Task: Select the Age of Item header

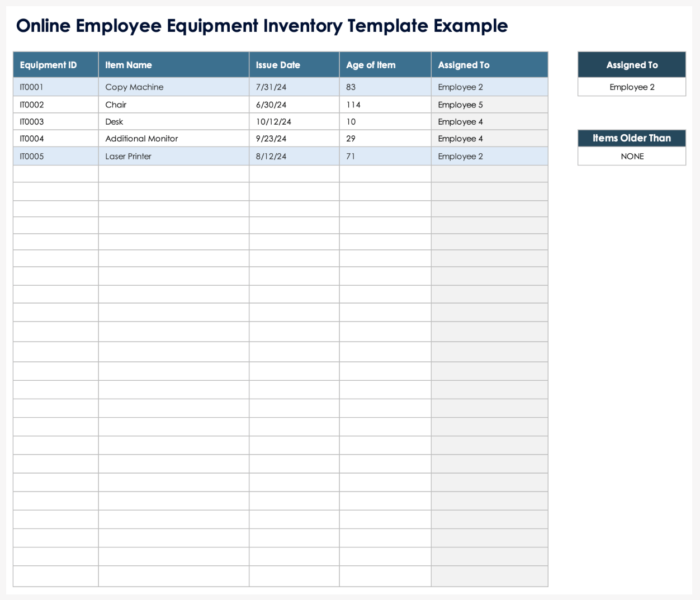Action: 385,65
